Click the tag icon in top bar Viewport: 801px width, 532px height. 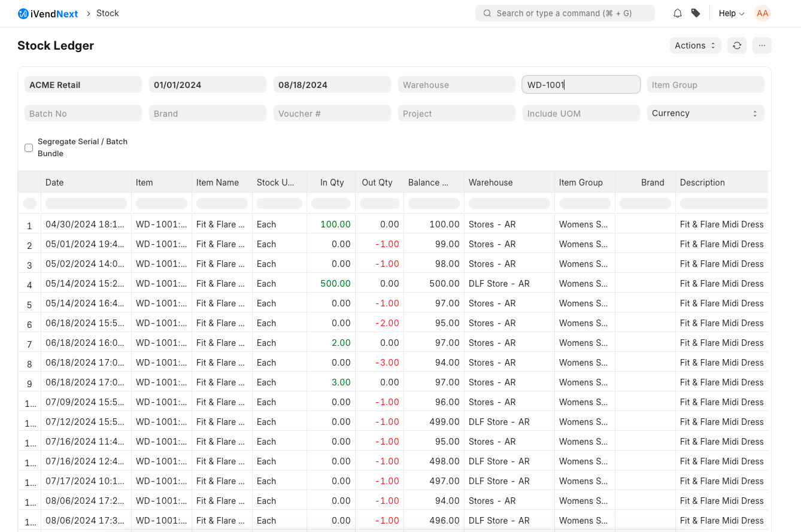coord(696,13)
